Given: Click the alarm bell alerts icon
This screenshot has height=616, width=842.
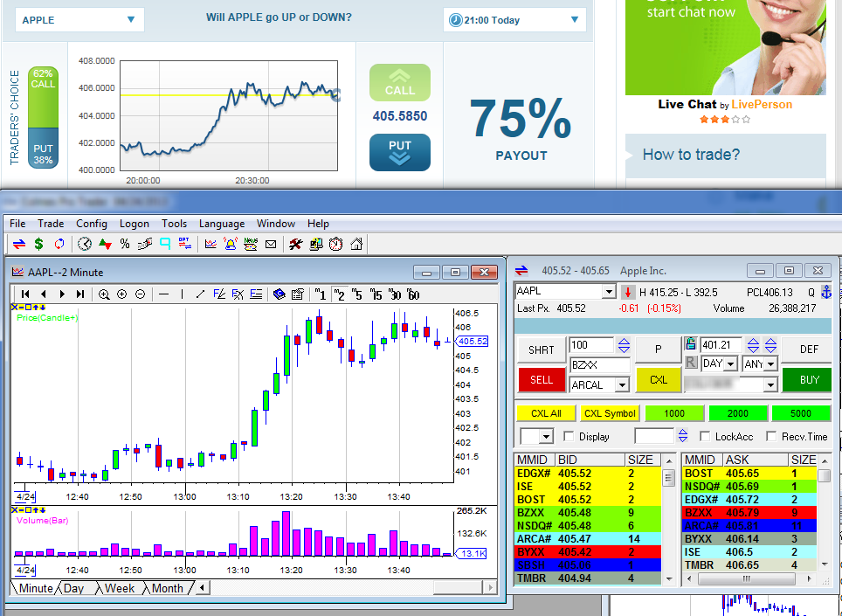Looking at the screenshot, I should [231, 245].
